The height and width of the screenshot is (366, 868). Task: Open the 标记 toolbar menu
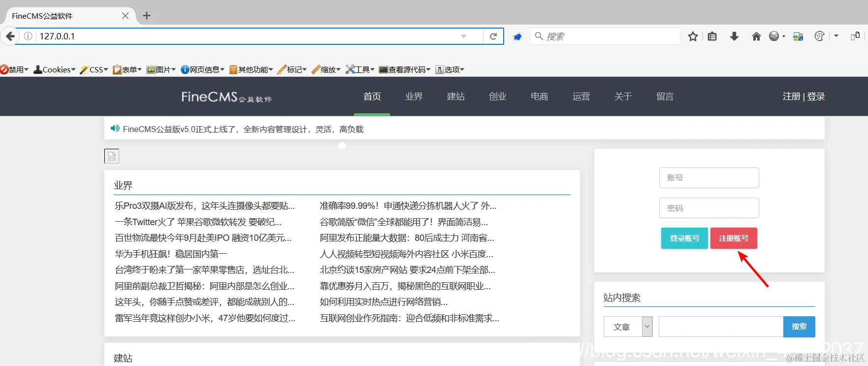(x=292, y=69)
